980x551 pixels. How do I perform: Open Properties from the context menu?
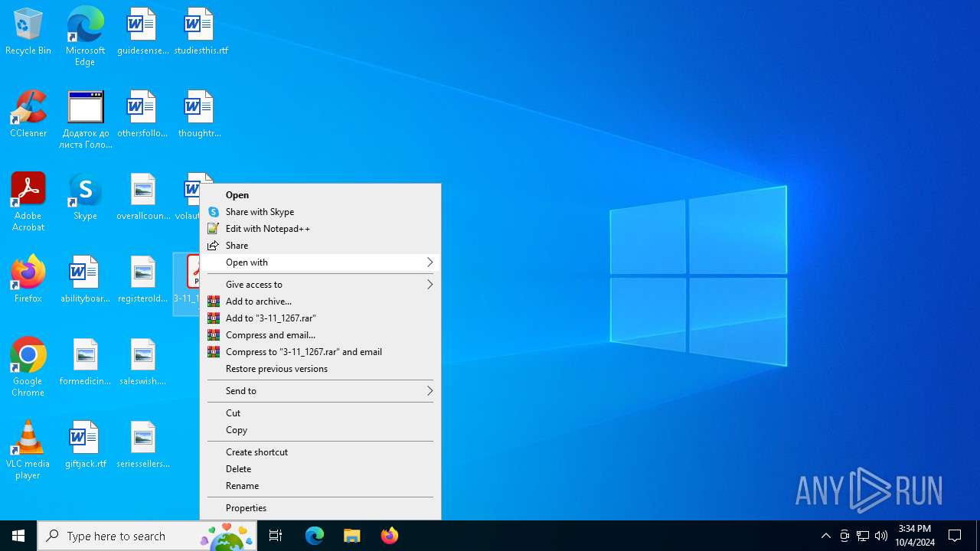pyautogui.click(x=320, y=508)
